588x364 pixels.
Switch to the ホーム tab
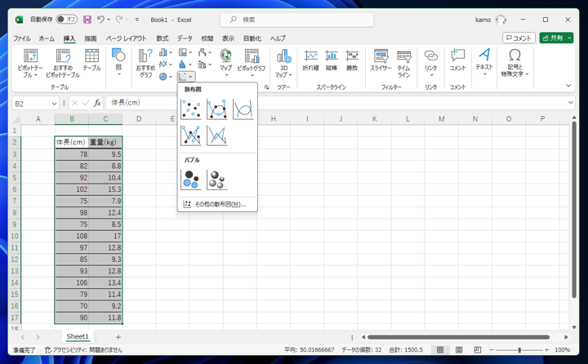pyautogui.click(x=47, y=38)
